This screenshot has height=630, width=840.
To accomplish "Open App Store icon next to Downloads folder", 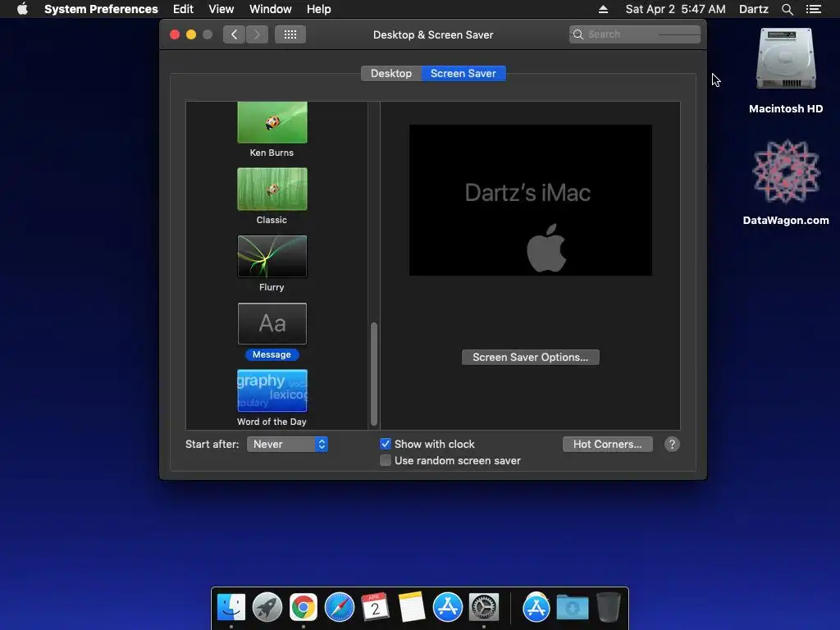I will pos(536,608).
